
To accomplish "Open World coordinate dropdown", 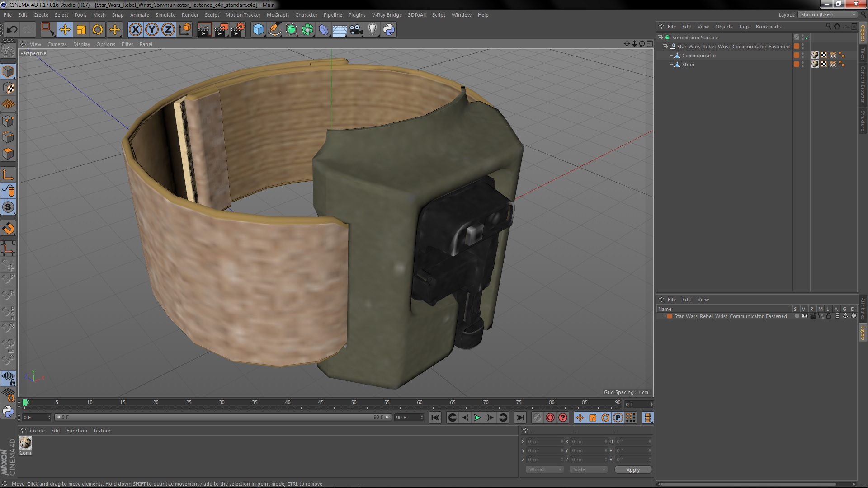I will (x=545, y=470).
